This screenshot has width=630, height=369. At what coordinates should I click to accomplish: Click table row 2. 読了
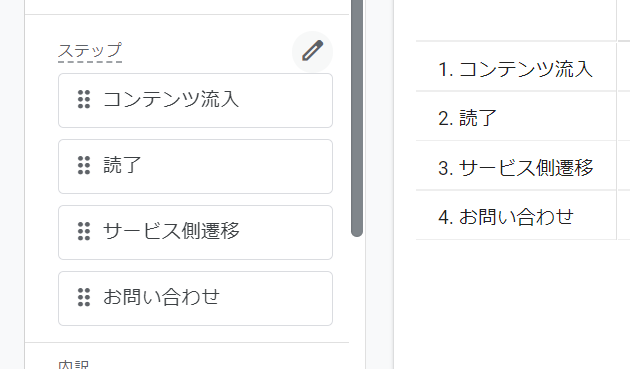pyautogui.click(x=516, y=117)
